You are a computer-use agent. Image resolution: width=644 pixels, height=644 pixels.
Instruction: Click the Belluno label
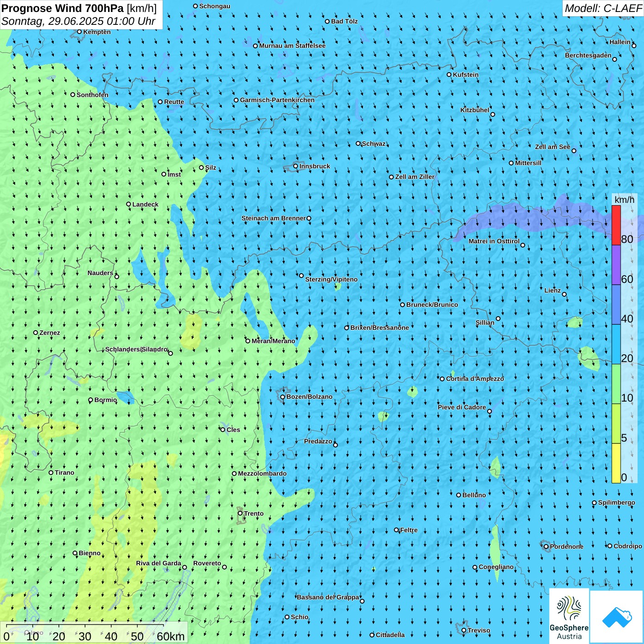[474, 495]
